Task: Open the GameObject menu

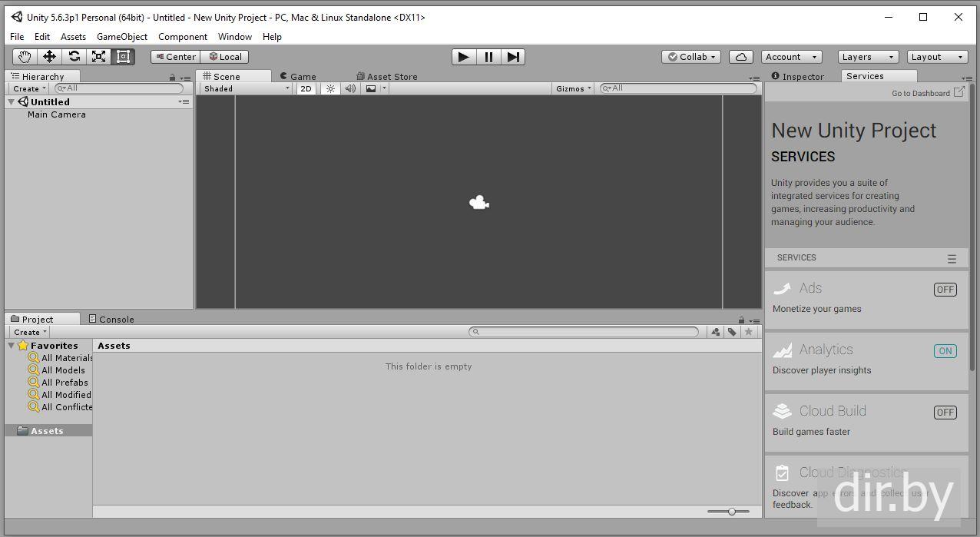Action: (122, 36)
